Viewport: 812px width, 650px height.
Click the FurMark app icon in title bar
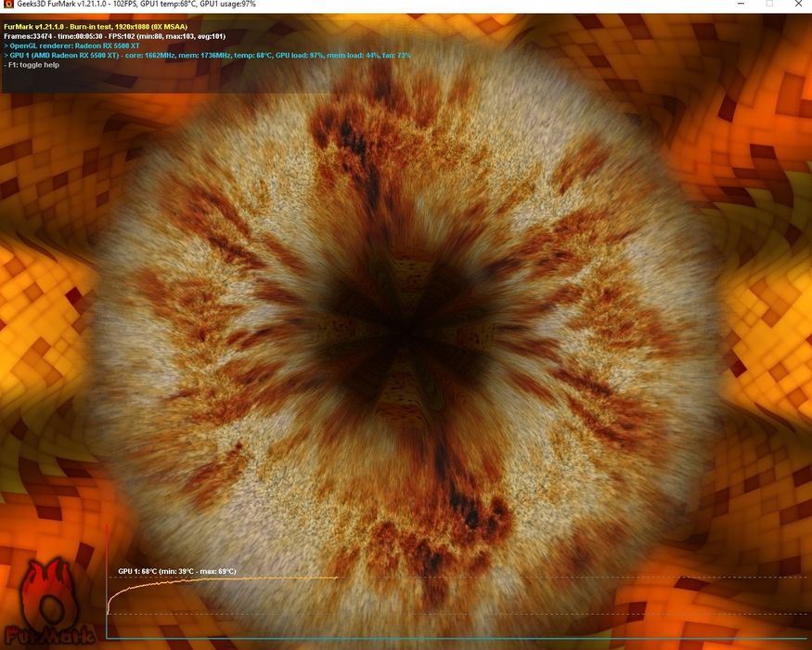coord(7,4)
